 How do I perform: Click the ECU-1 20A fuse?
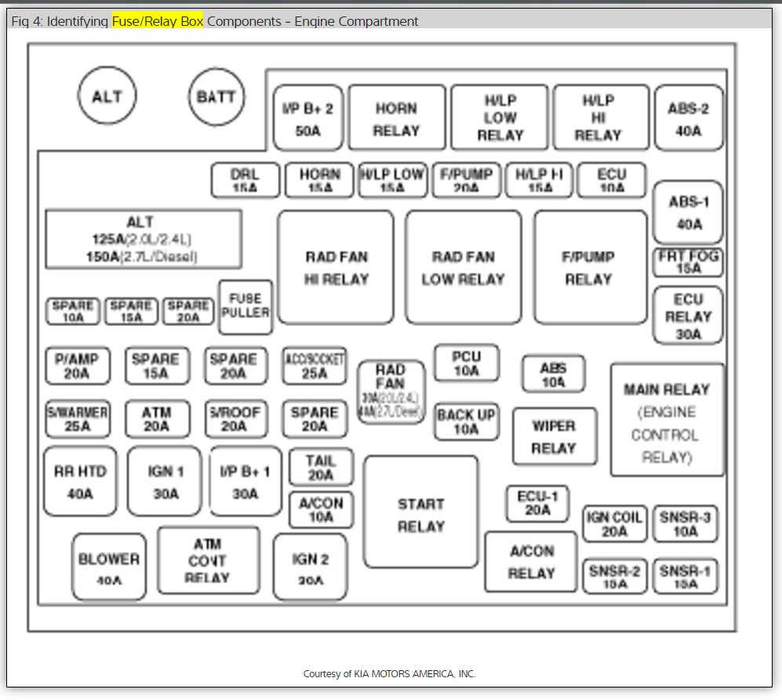537,504
